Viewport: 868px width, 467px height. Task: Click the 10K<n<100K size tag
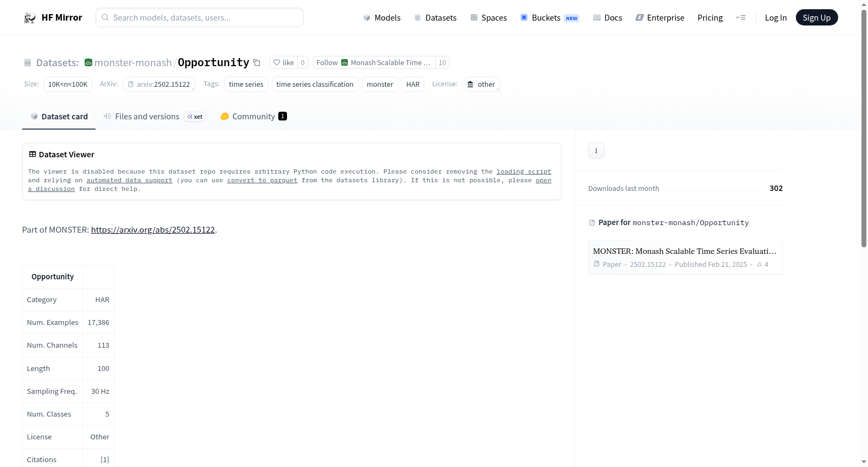pyautogui.click(x=68, y=85)
